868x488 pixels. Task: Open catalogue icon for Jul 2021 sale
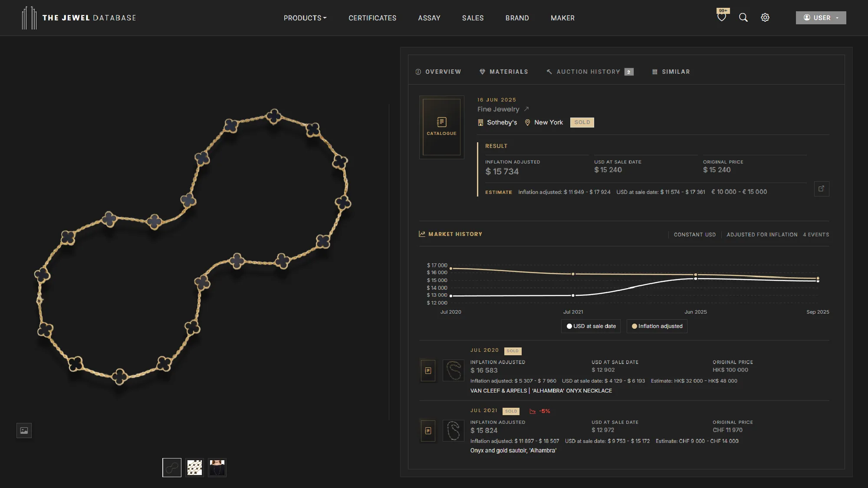(x=428, y=431)
